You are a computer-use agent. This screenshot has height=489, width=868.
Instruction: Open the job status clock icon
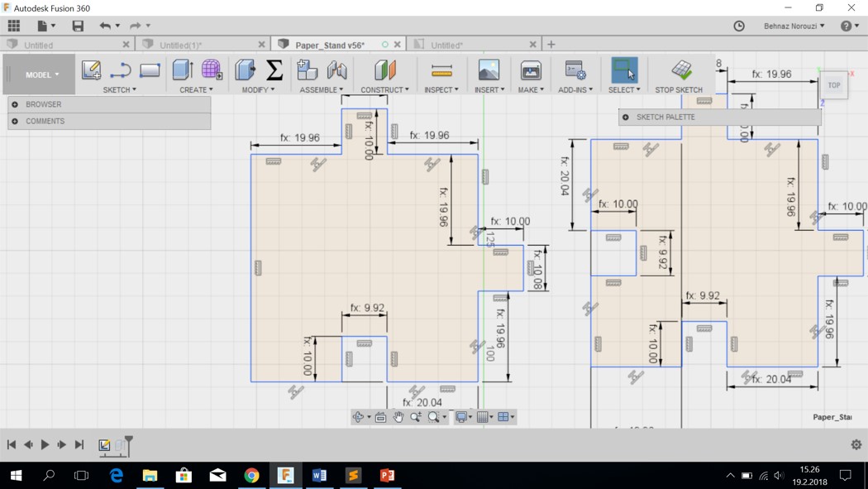(x=739, y=26)
